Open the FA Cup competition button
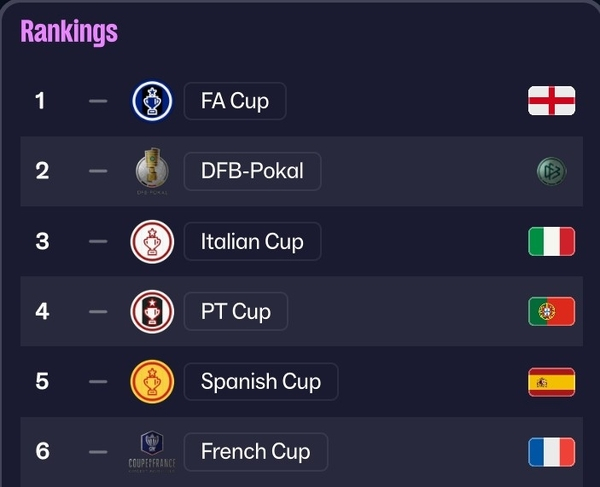 click(x=235, y=101)
